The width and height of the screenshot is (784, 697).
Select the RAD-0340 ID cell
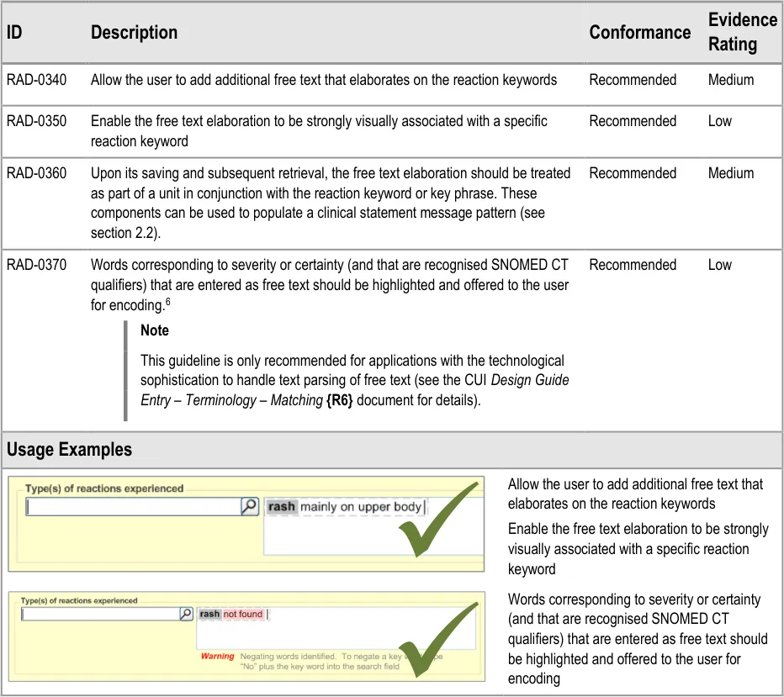coord(36,80)
